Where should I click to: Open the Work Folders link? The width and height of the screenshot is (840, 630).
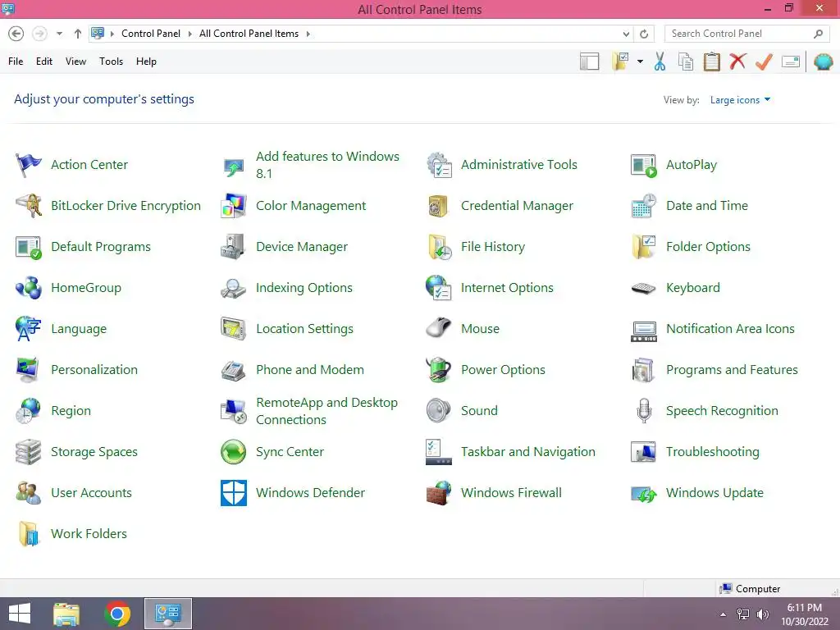(x=89, y=534)
